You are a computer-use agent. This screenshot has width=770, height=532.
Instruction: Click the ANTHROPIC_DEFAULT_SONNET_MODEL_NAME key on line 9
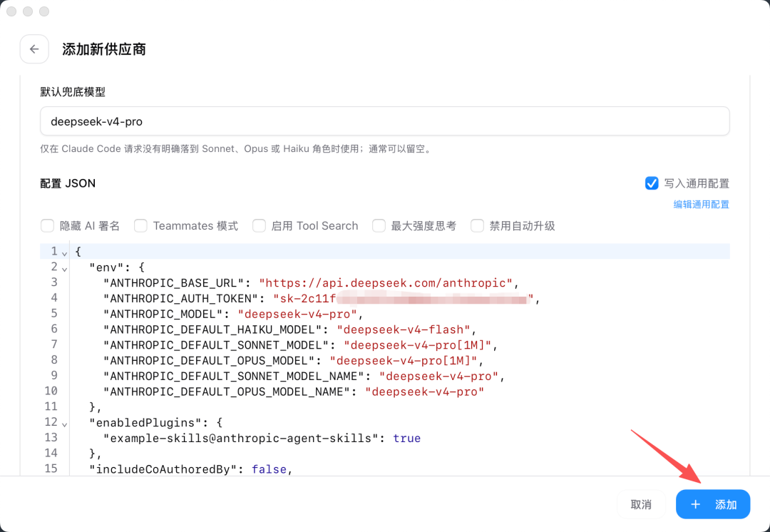pyautogui.click(x=234, y=377)
